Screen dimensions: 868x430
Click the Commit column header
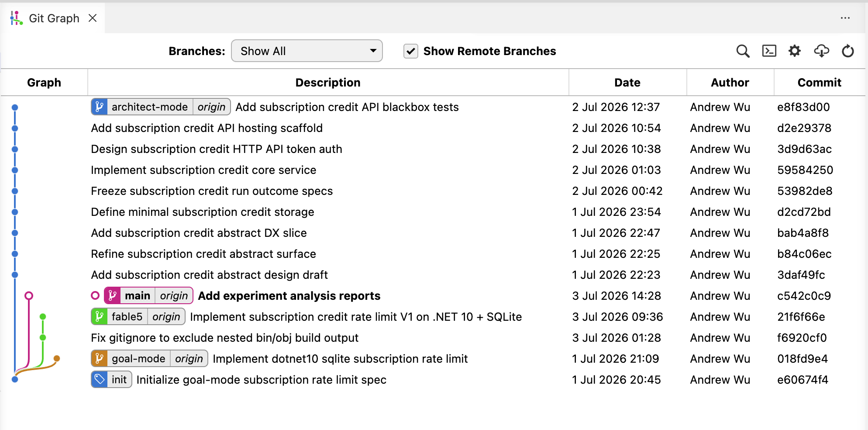click(820, 83)
